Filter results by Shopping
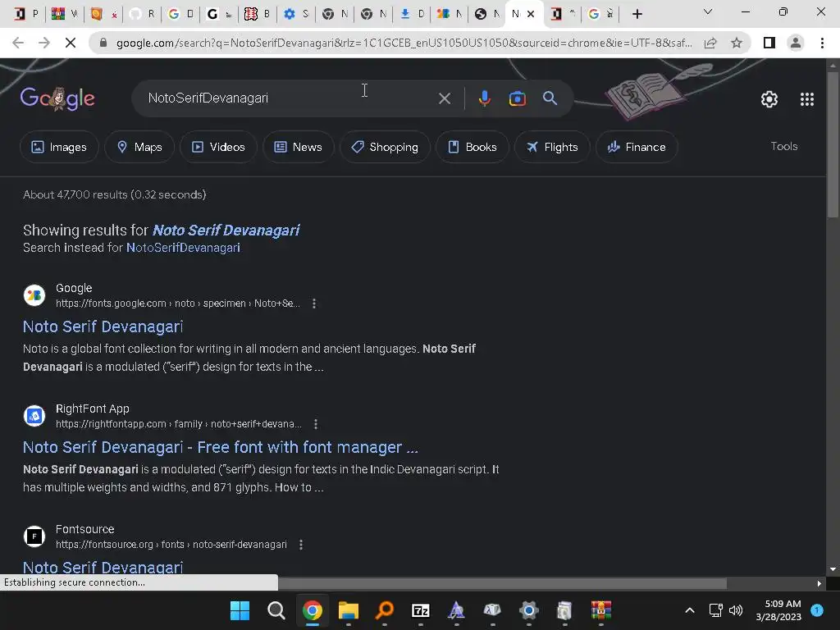The image size is (840, 630). click(x=385, y=147)
